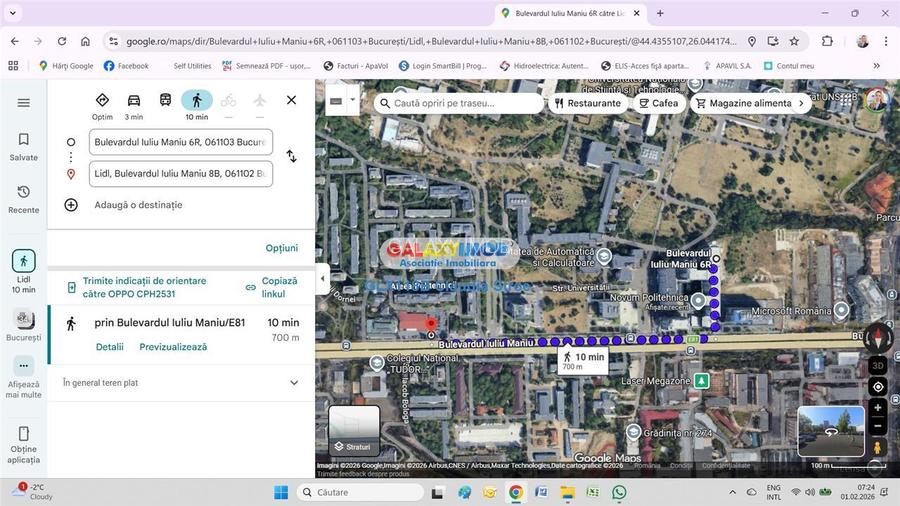900x506 pixels.
Task: Click Adaugă o destinație text
Action: tap(138, 205)
